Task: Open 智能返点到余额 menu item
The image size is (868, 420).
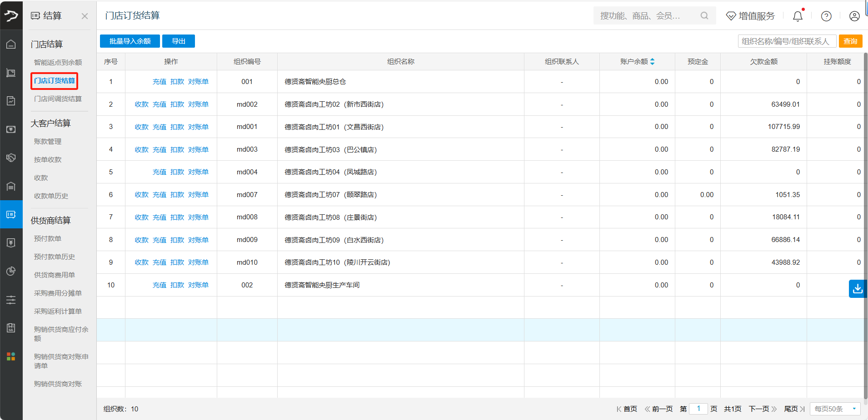Action: (x=58, y=63)
